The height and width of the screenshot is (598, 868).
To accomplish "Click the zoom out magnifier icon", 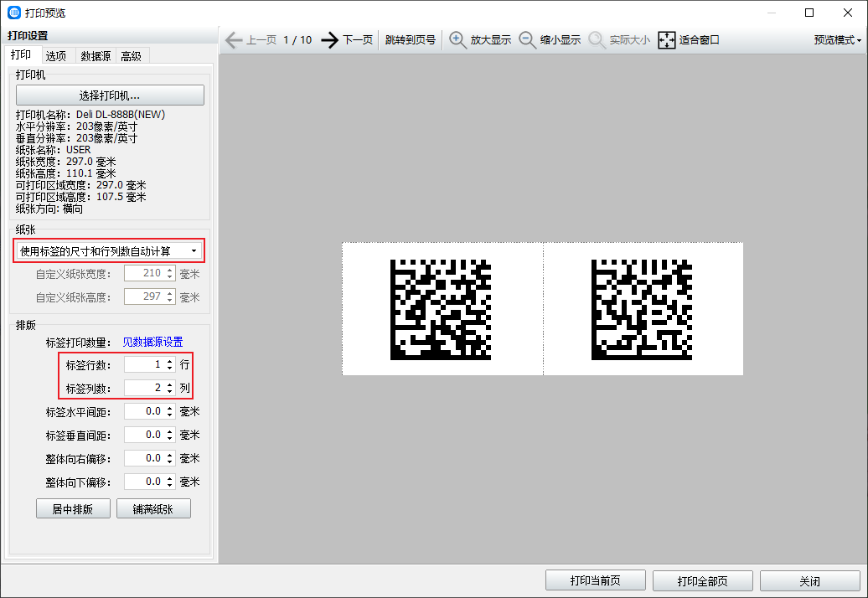I will 527,40.
